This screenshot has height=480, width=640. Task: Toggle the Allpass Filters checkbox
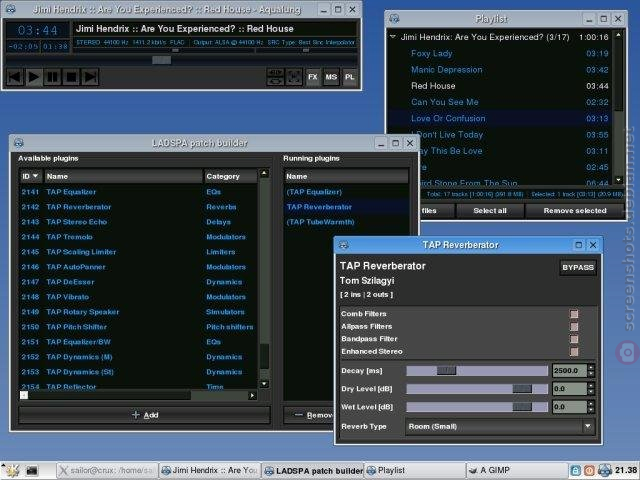click(574, 327)
